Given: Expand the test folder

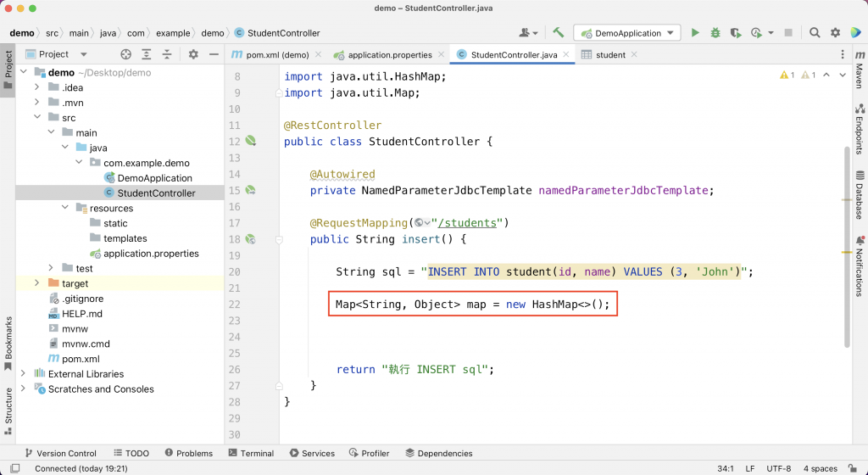Looking at the screenshot, I should 51,268.
